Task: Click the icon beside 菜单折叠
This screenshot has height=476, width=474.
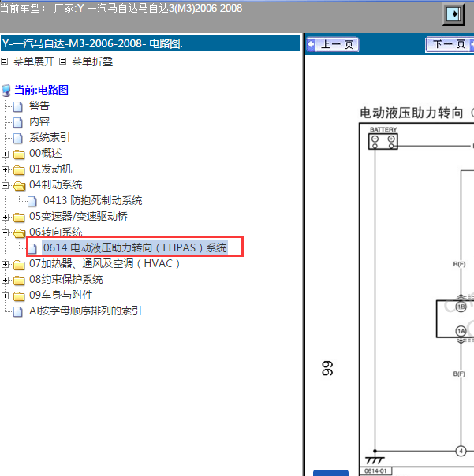Action: point(62,61)
